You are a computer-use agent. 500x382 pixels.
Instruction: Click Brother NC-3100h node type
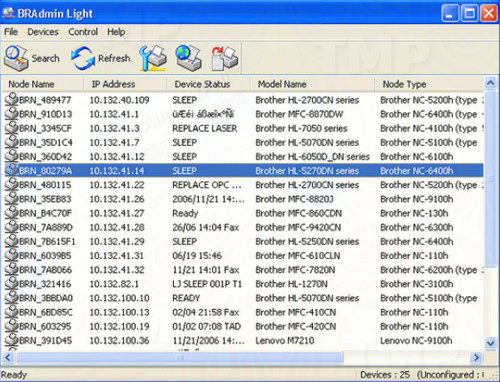(417, 284)
